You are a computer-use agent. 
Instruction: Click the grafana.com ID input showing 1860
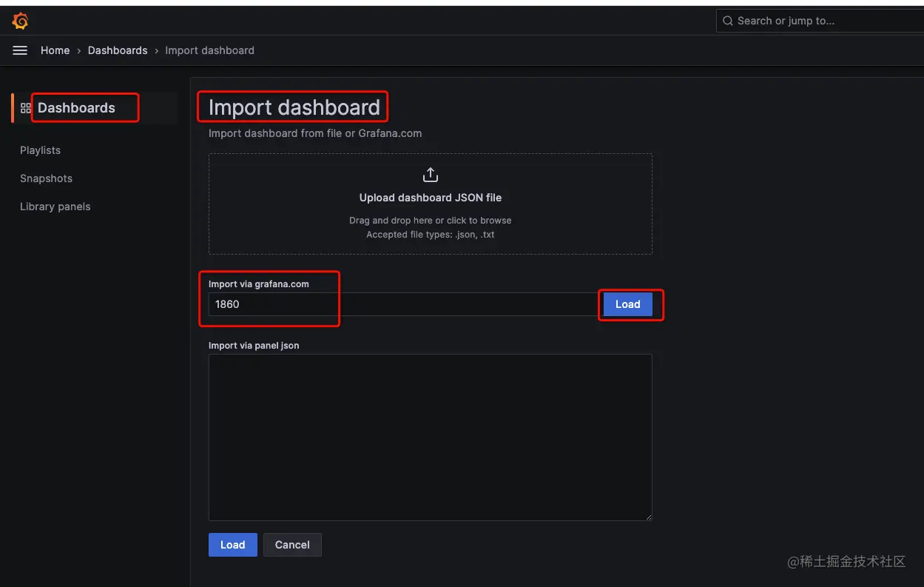pos(403,304)
